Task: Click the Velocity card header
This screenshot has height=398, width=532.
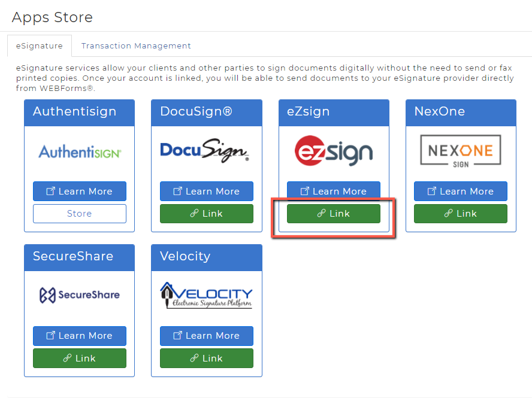Action: coord(207,257)
